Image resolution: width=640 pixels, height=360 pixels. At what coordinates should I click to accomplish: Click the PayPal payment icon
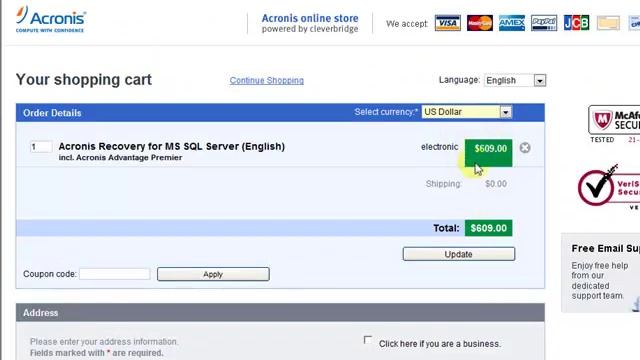click(x=544, y=23)
